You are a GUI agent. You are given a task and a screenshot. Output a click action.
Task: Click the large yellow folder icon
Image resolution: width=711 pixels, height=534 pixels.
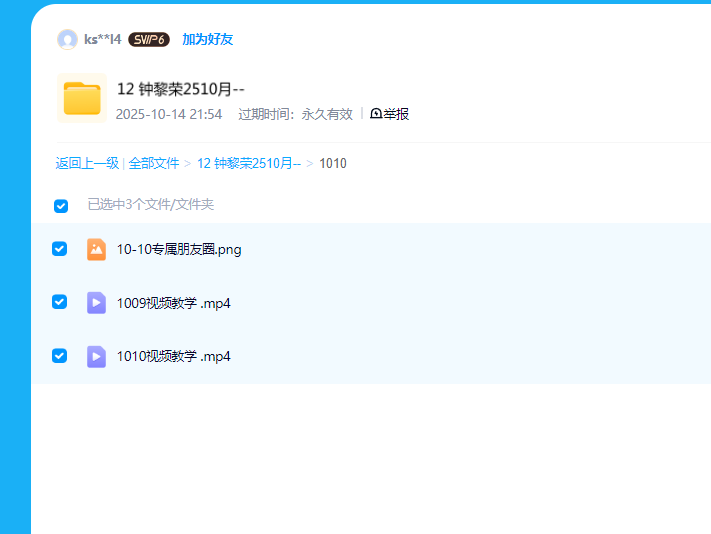click(82, 98)
